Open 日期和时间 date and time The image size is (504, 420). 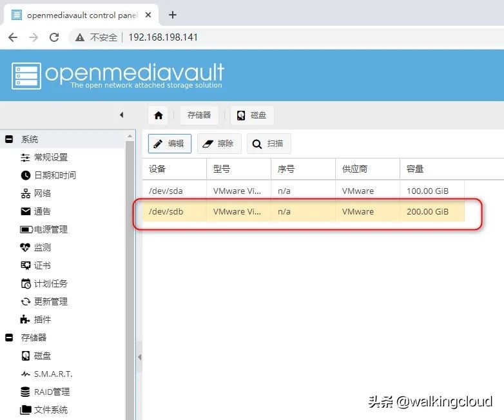(x=55, y=175)
